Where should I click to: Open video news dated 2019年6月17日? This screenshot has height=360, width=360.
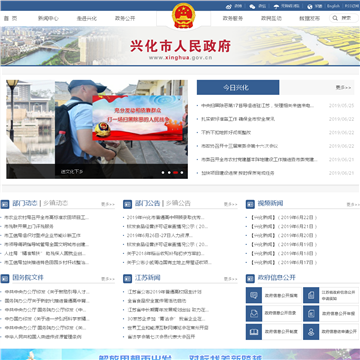tap(283, 263)
